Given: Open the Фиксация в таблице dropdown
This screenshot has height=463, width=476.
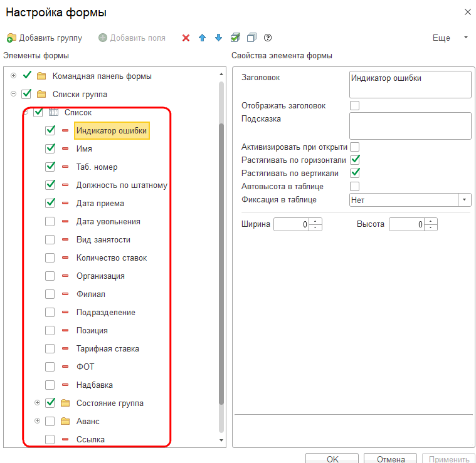Looking at the screenshot, I should 464,200.
